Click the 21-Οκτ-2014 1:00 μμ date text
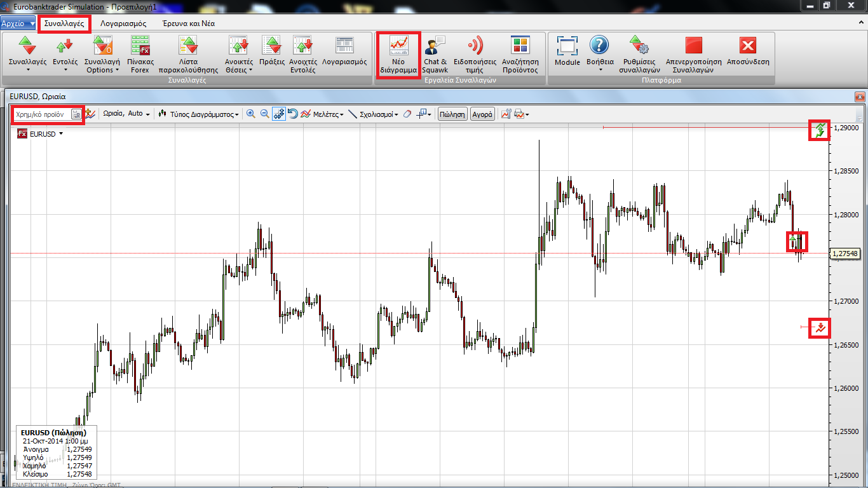Screen dimensions: 868x488 [x=55, y=441]
